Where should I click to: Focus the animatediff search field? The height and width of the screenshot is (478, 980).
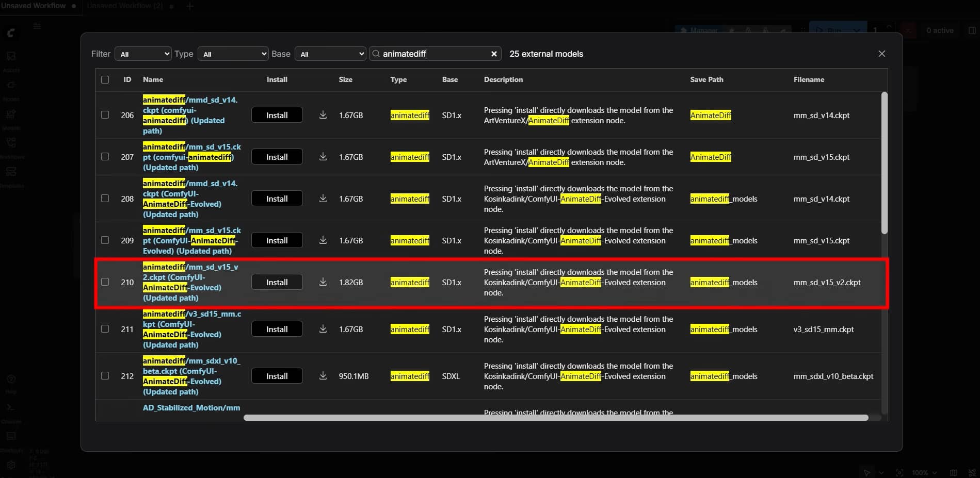(435, 54)
